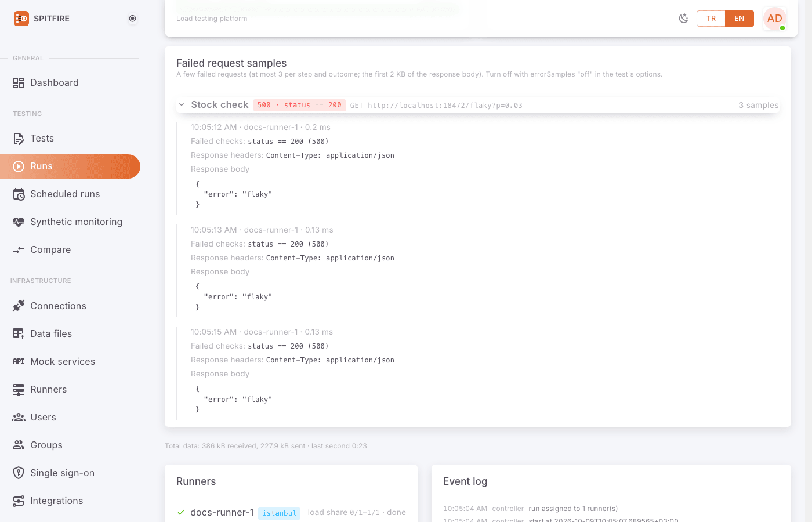Switch language to EN
The height and width of the screenshot is (522, 812).
click(739, 19)
